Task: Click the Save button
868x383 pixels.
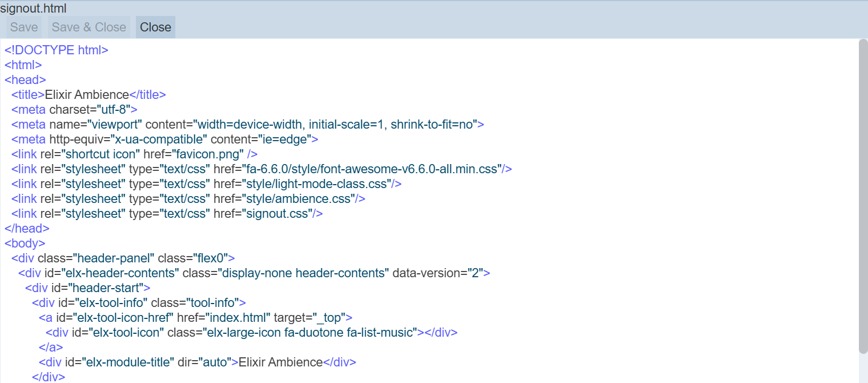Action: click(24, 27)
